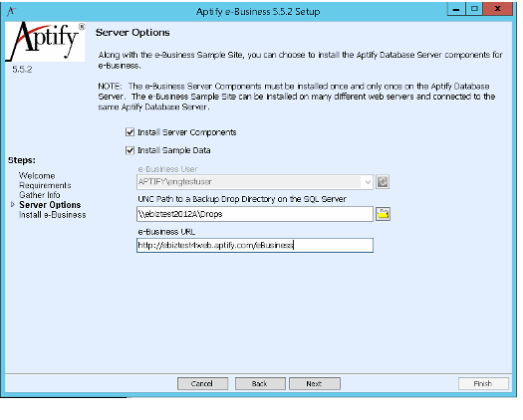Image resolution: width=523 pixels, height=420 pixels.
Task: Select the Welcome step
Action: tap(37, 176)
